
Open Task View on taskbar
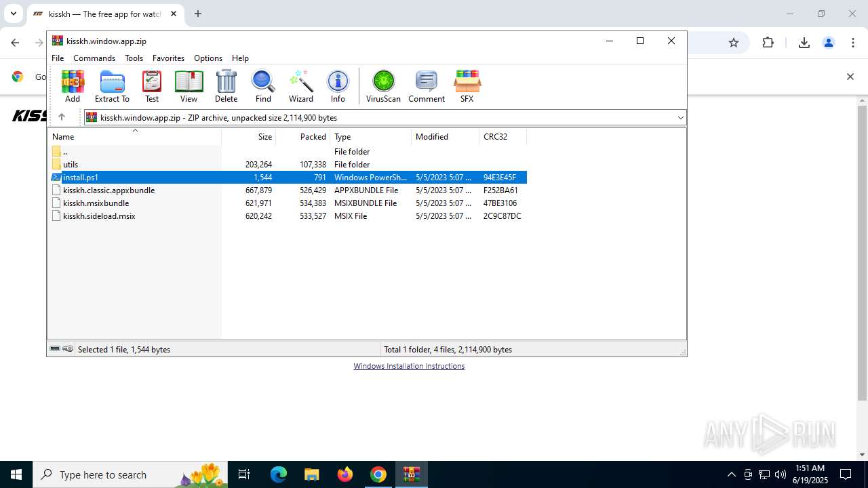pyautogui.click(x=244, y=474)
